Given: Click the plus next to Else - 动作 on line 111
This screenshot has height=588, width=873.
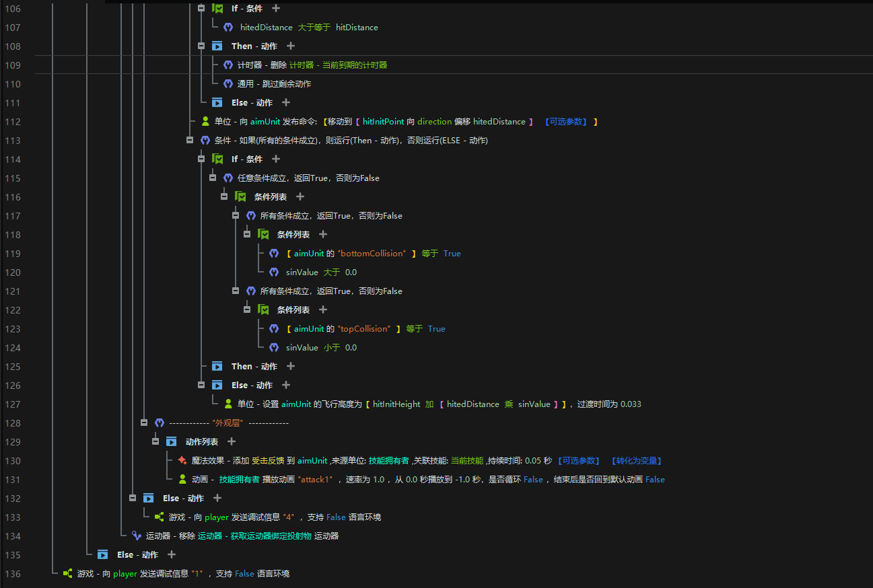Looking at the screenshot, I should point(286,102).
